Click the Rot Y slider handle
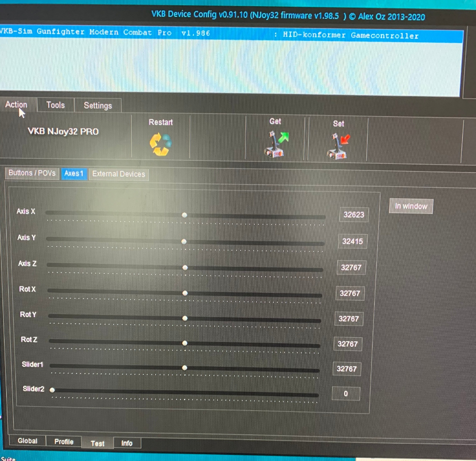The image size is (476, 461). pos(185,319)
